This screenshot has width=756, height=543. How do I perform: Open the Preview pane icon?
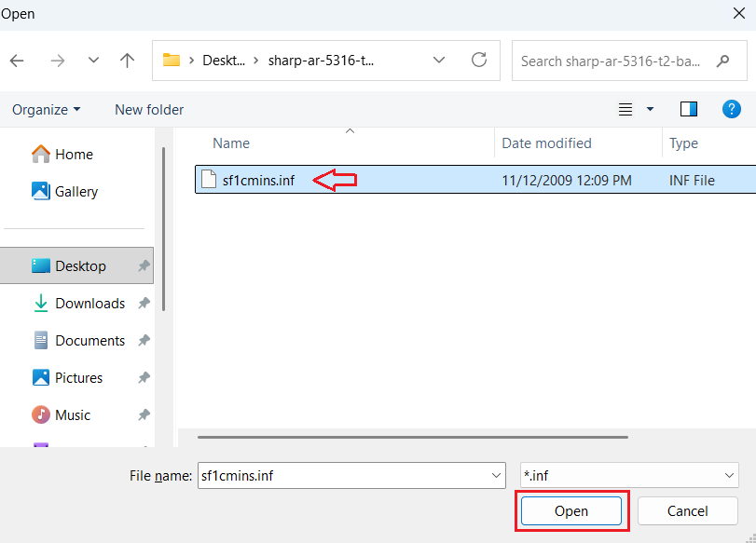(688, 109)
